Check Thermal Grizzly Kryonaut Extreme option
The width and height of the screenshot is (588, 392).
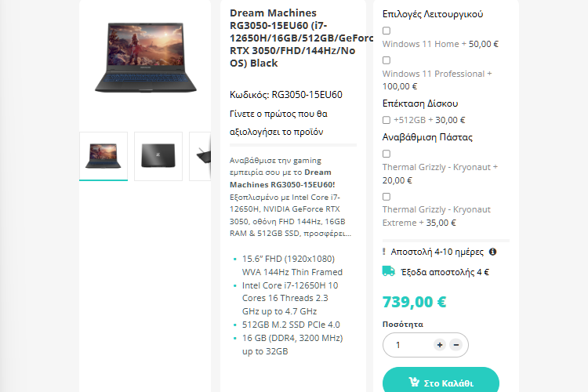point(387,197)
